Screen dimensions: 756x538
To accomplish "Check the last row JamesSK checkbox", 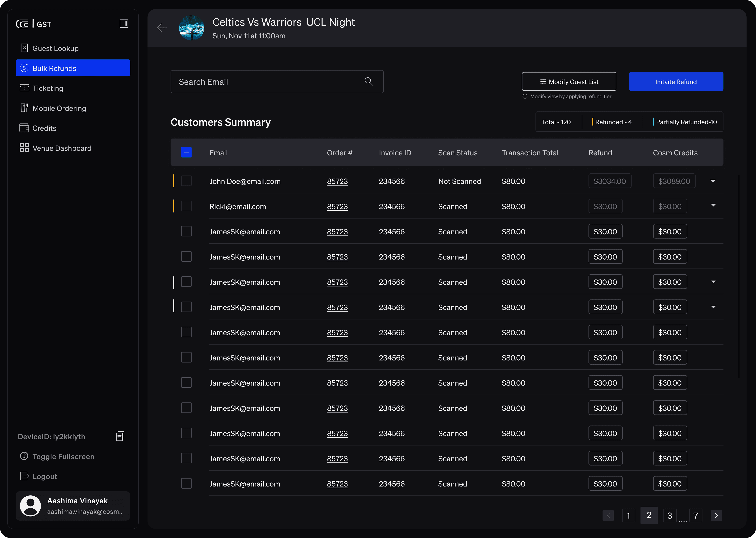I will [x=186, y=483].
